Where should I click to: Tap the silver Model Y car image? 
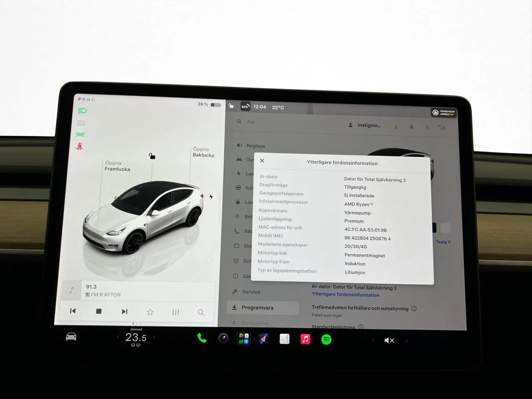click(144, 217)
